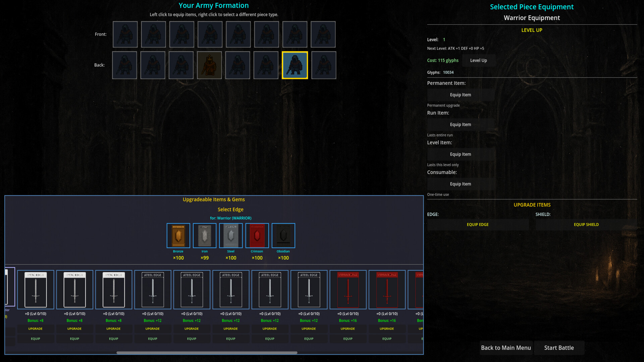Equip a Permanent Item
The width and height of the screenshot is (644, 362).
[x=461, y=95]
